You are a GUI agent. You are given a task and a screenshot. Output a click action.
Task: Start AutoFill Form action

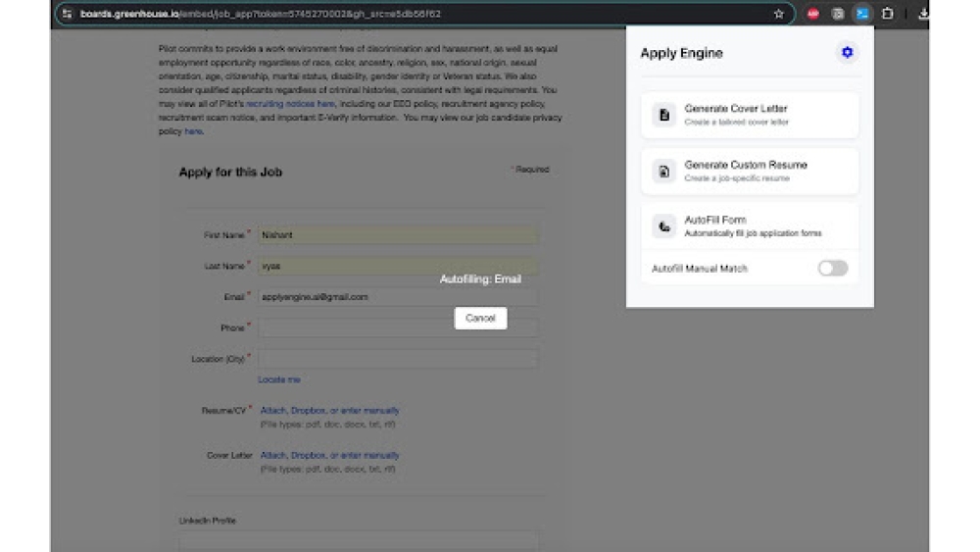pos(750,226)
